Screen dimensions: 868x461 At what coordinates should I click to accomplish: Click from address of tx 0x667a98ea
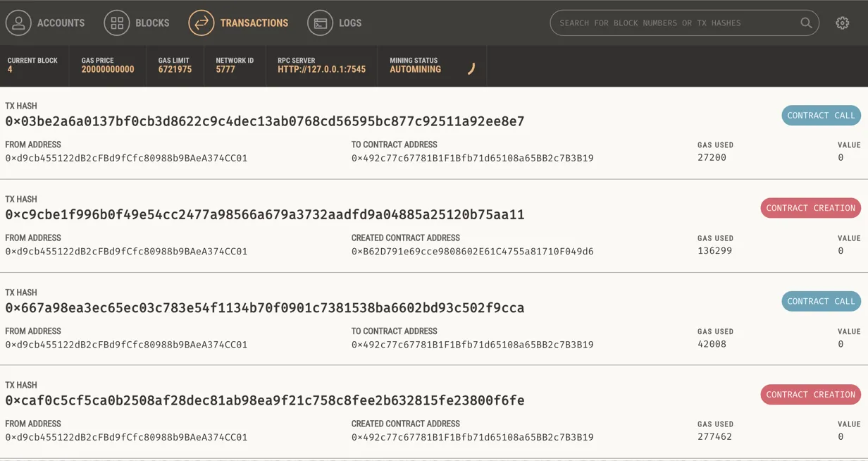pyautogui.click(x=126, y=345)
